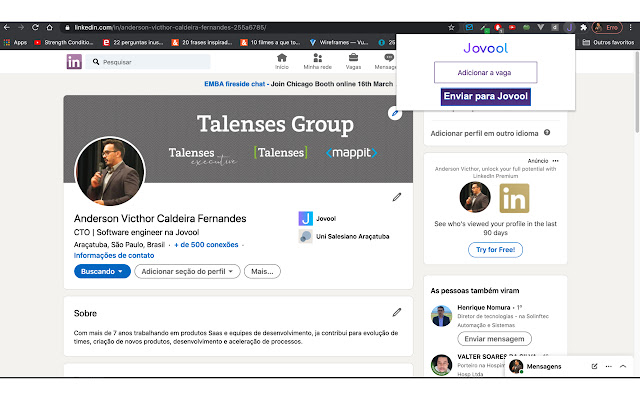Edit the profile intro pencil icon
640x400 pixels.
click(397, 197)
